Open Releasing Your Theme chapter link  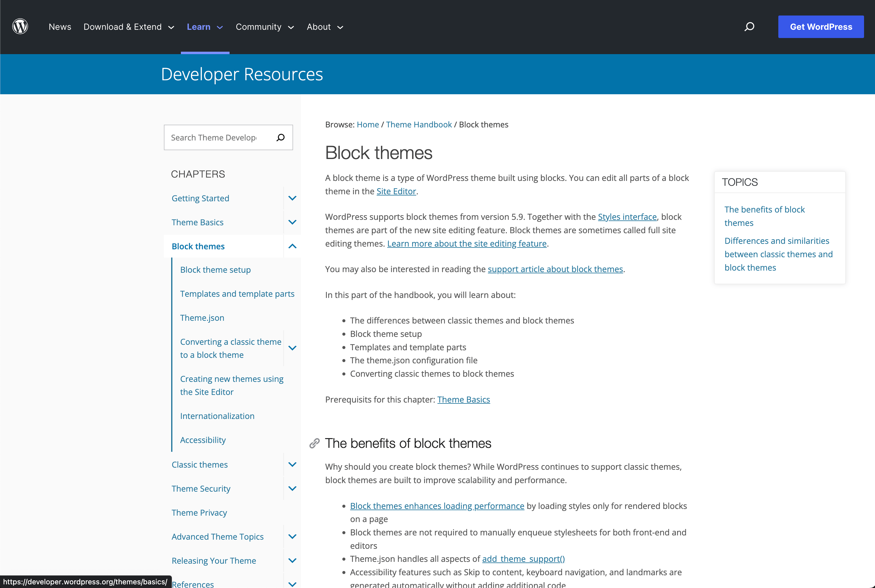click(214, 561)
